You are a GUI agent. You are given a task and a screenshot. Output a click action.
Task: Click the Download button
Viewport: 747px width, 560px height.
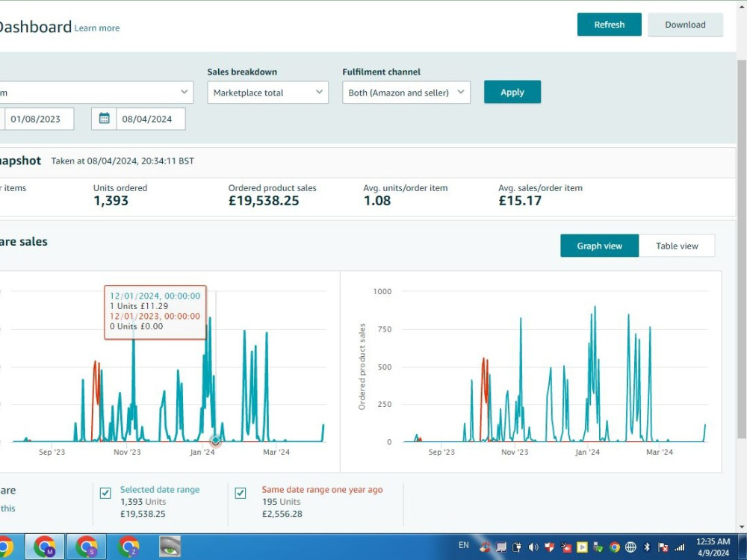[x=685, y=25]
